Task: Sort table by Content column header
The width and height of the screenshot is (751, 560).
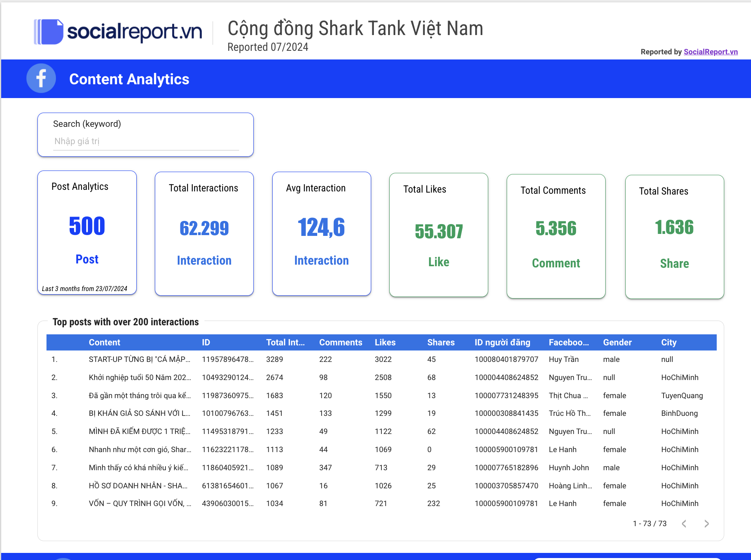Action: (104, 342)
